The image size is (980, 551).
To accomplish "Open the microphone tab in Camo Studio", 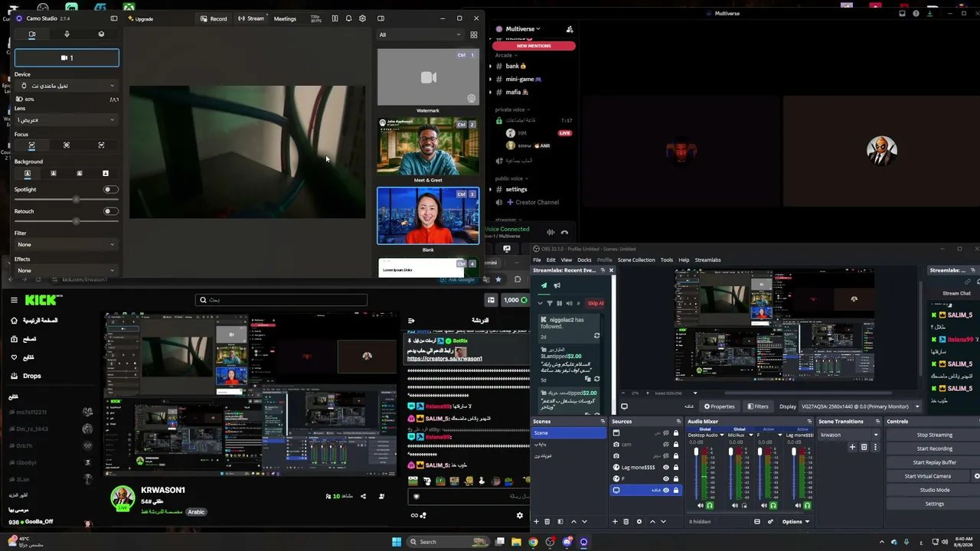I will 67,34.
